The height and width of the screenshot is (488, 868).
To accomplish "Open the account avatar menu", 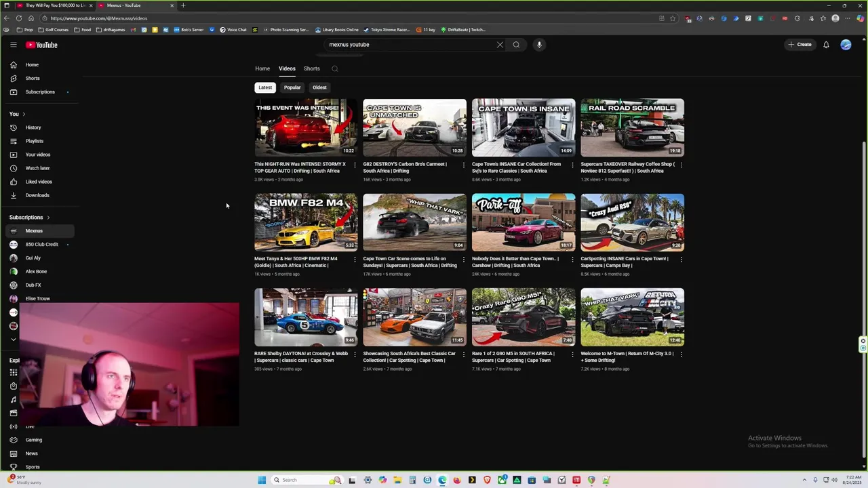I will point(846,45).
